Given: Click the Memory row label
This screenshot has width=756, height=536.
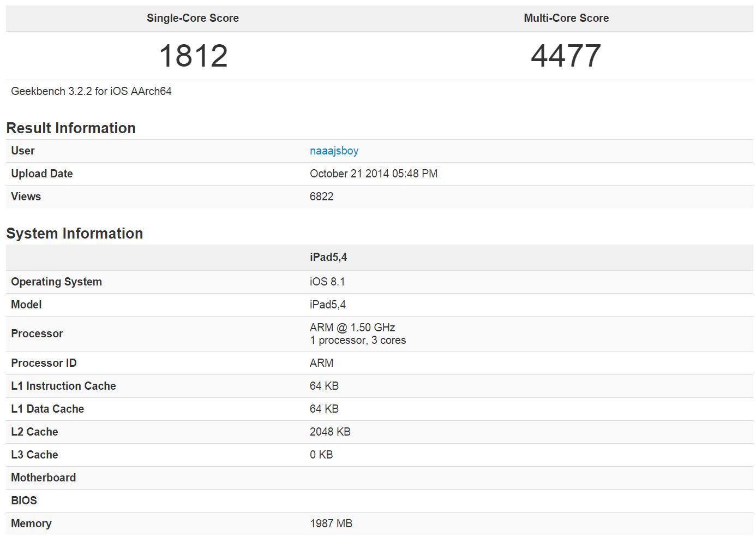Looking at the screenshot, I should (x=31, y=523).
